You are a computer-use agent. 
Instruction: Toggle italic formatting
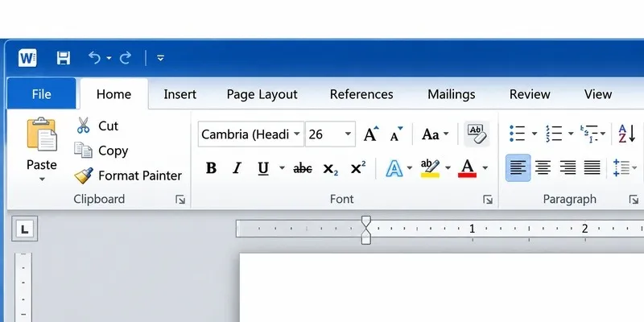pos(237,168)
